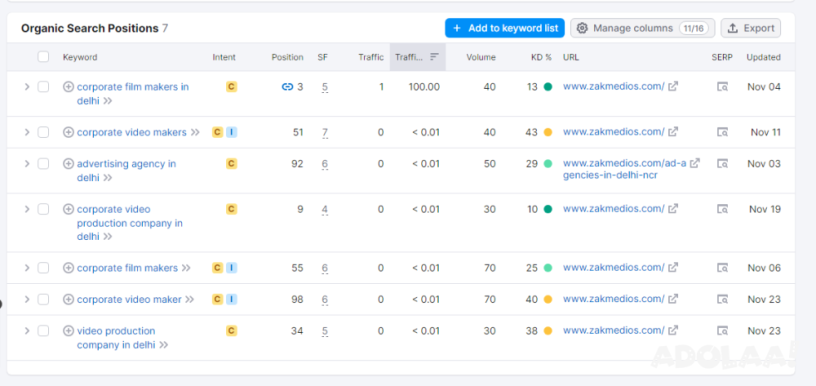The height and width of the screenshot is (386, 816).
Task: Click plus icon beside 'corporate video production company in delhi'
Action: pyautogui.click(x=68, y=209)
